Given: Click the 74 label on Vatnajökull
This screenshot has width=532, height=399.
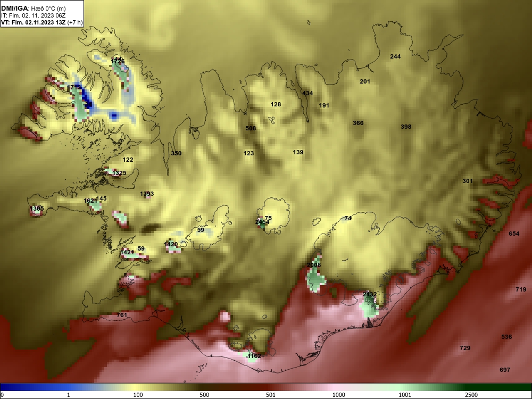Looking at the screenshot, I should (348, 218).
